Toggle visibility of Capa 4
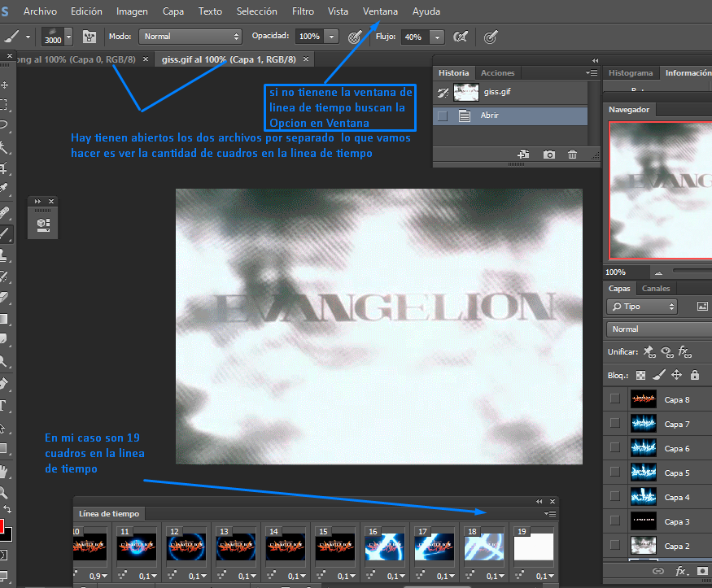The image size is (712, 588). 615,496
